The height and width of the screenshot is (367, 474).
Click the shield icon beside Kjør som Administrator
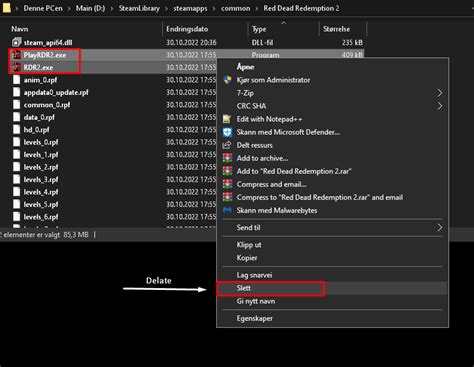[227, 80]
